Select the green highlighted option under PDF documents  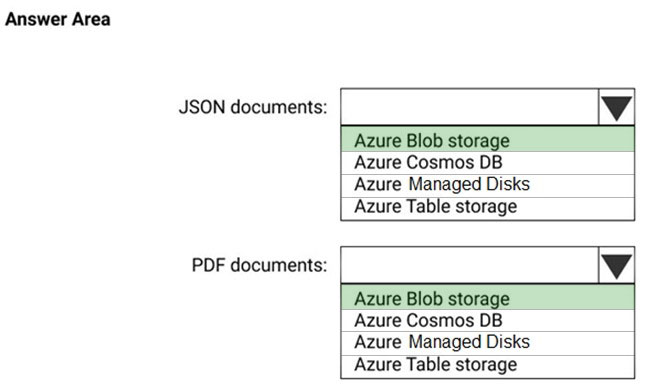[x=487, y=298]
